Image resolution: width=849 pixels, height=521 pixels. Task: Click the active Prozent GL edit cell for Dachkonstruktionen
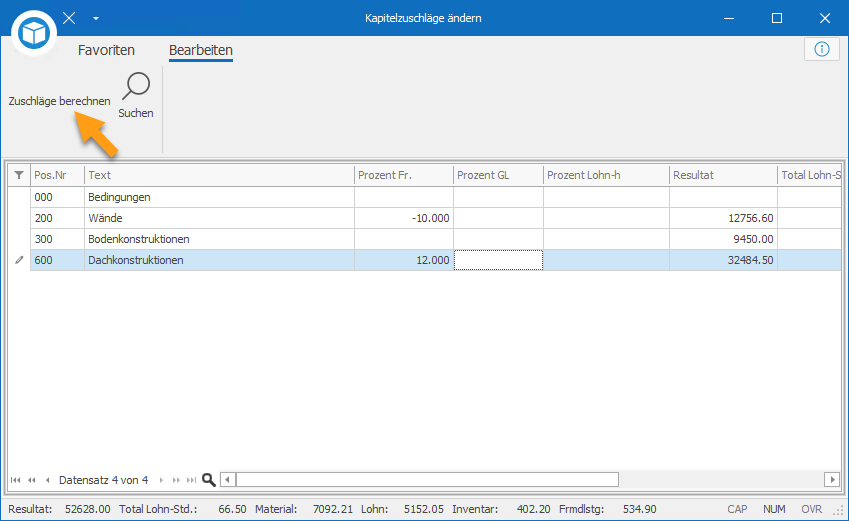point(498,260)
